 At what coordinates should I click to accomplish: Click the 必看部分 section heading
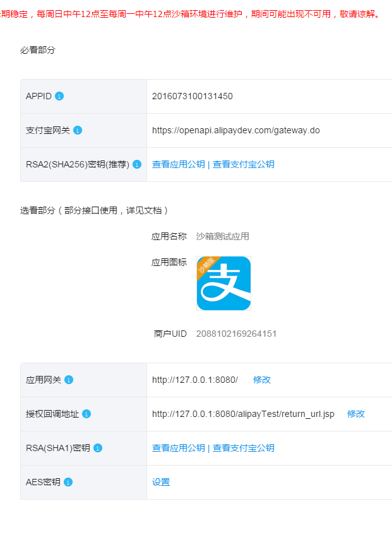(38, 50)
